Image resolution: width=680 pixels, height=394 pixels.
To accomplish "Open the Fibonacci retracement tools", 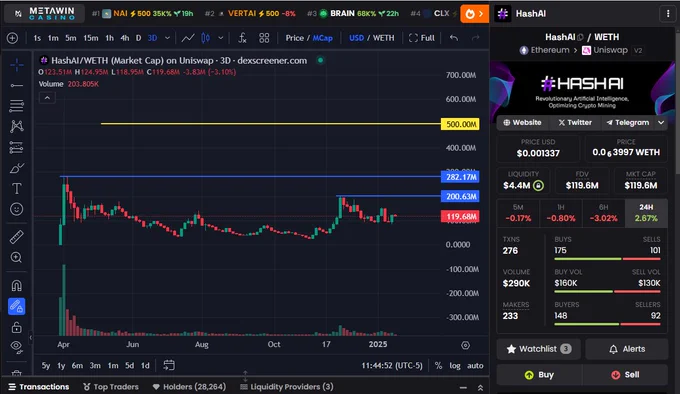I will coord(16,105).
